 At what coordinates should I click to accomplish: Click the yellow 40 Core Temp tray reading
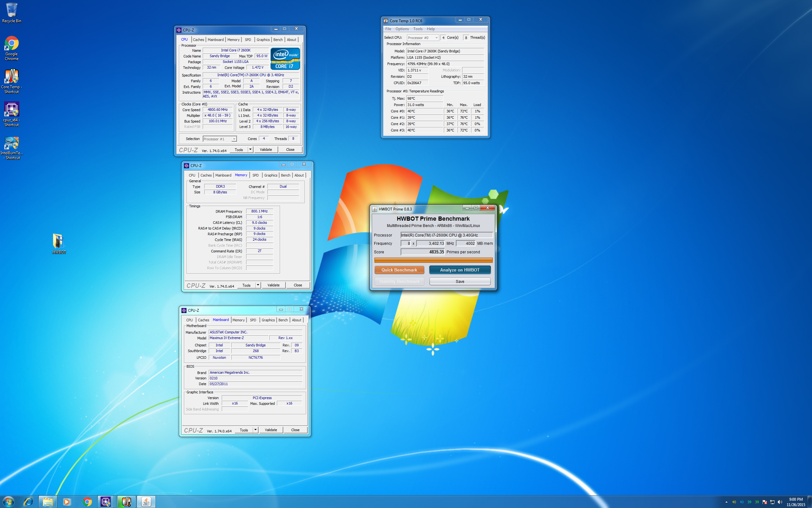click(x=734, y=502)
